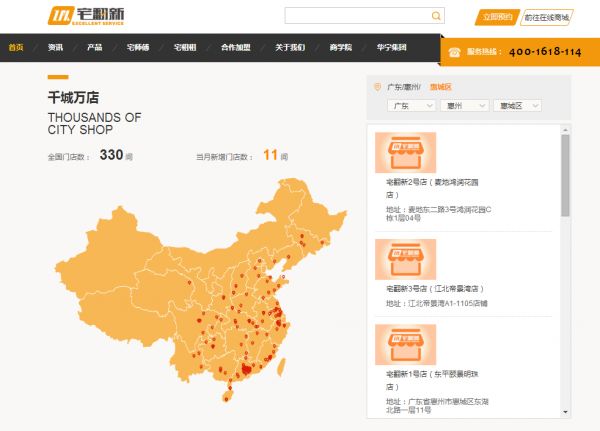Image resolution: width=600 pixels, height=431 pixels.
Task: Click into the header search box
Action: tap(357, 16)
